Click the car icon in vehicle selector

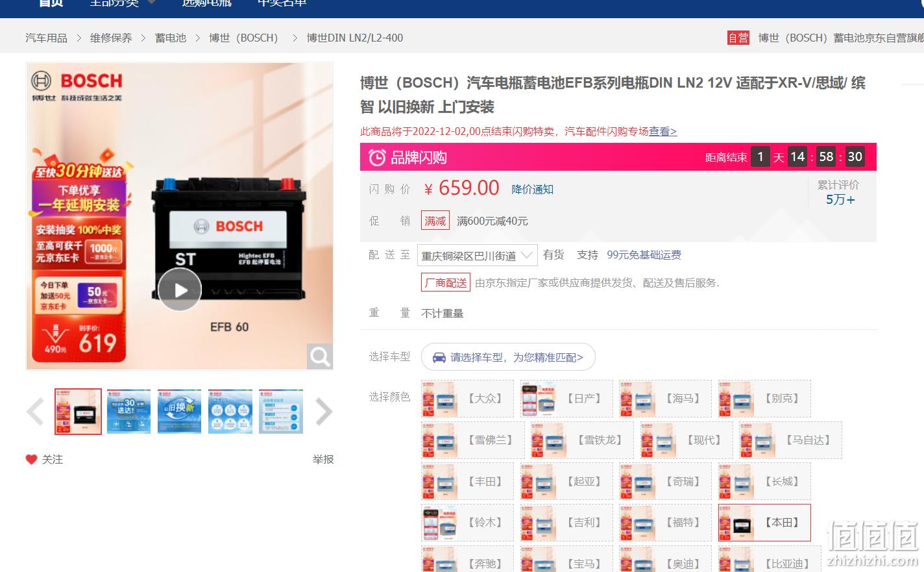[439, 357]
